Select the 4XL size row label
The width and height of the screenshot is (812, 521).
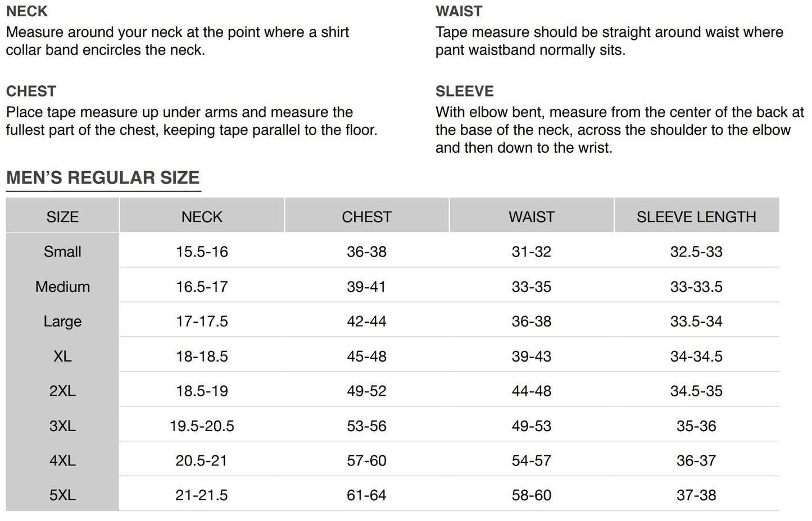click(62, 460)
